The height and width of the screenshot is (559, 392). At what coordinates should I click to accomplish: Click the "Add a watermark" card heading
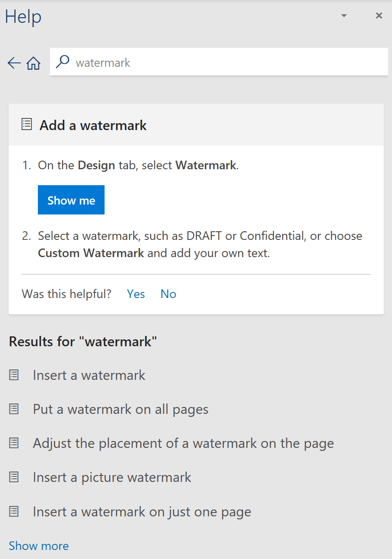pos(93,125)
